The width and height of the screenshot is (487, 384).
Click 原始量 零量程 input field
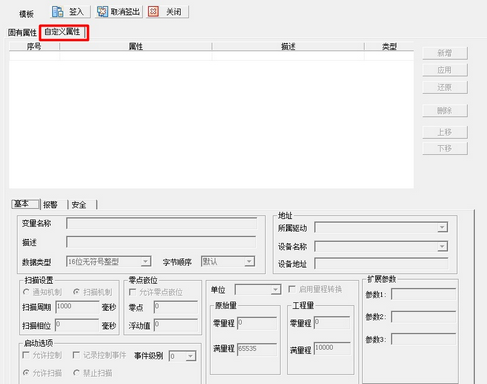(257, 323)
